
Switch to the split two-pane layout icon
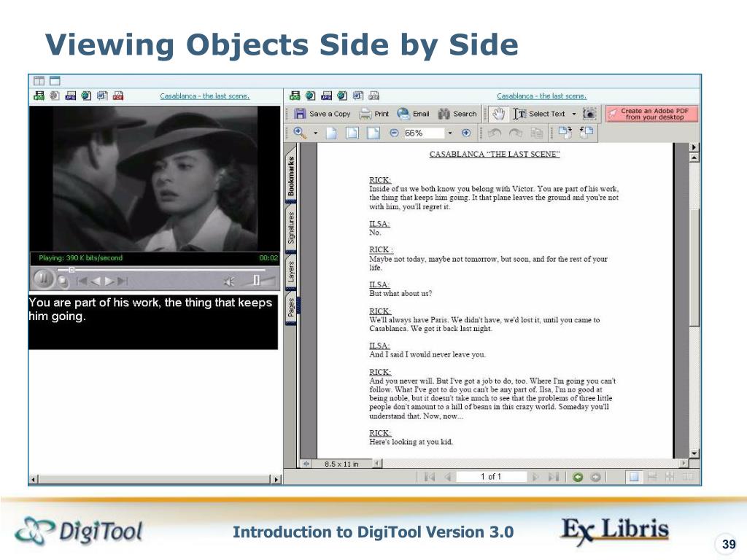click(39, 80)
